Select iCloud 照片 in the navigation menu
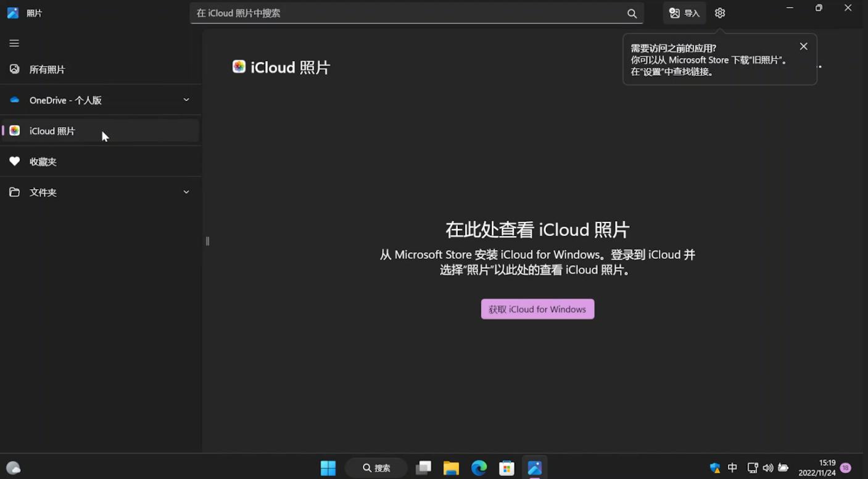Screen dimensions: 868x479 click(x=52, y=131)
